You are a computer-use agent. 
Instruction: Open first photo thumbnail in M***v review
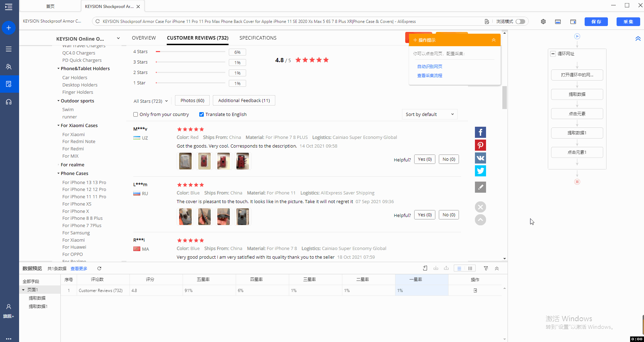[185, 161]
